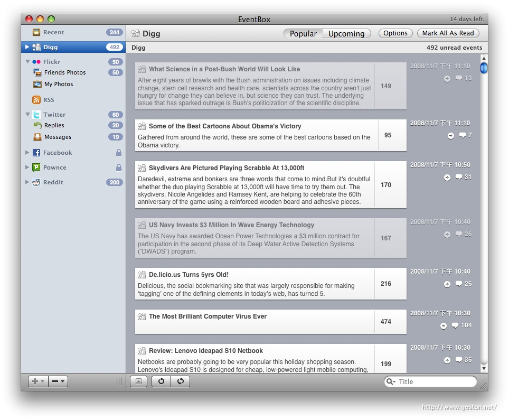Open link arrow for US Navy story
Image resolution: width=509 pixels, height=420 pixels.
447,235
